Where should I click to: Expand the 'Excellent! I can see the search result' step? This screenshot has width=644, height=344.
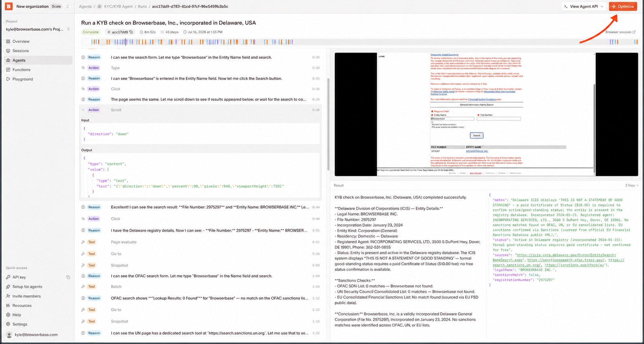pyautogui.click(x=201, y=207)
